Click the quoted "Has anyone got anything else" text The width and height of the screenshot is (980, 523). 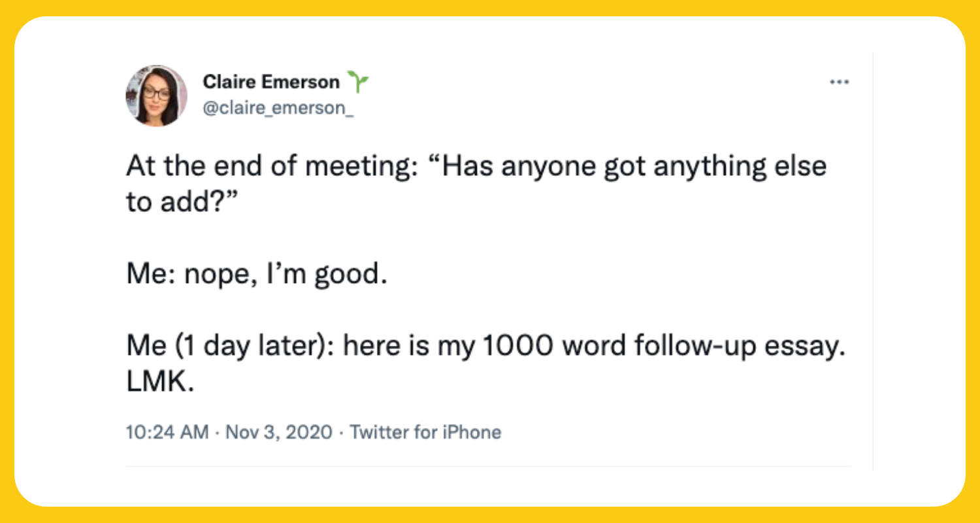point(627,166)
